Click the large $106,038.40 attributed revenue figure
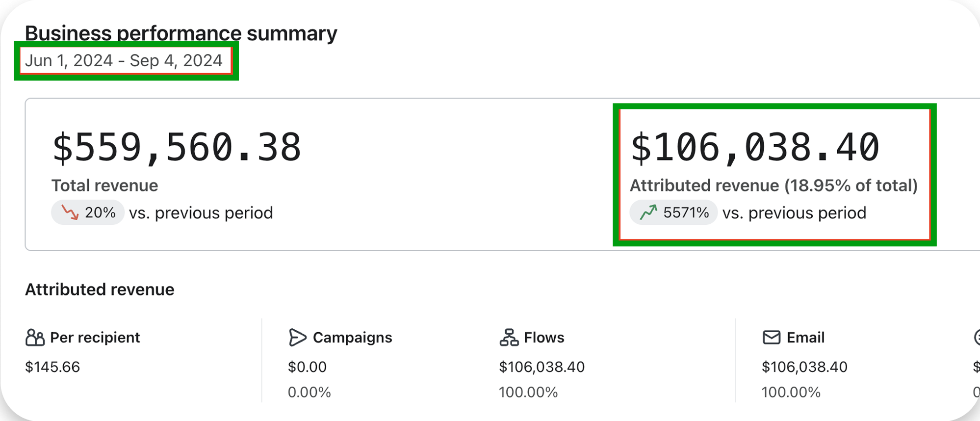Screen dimensions: 980x421 (755, 147)
